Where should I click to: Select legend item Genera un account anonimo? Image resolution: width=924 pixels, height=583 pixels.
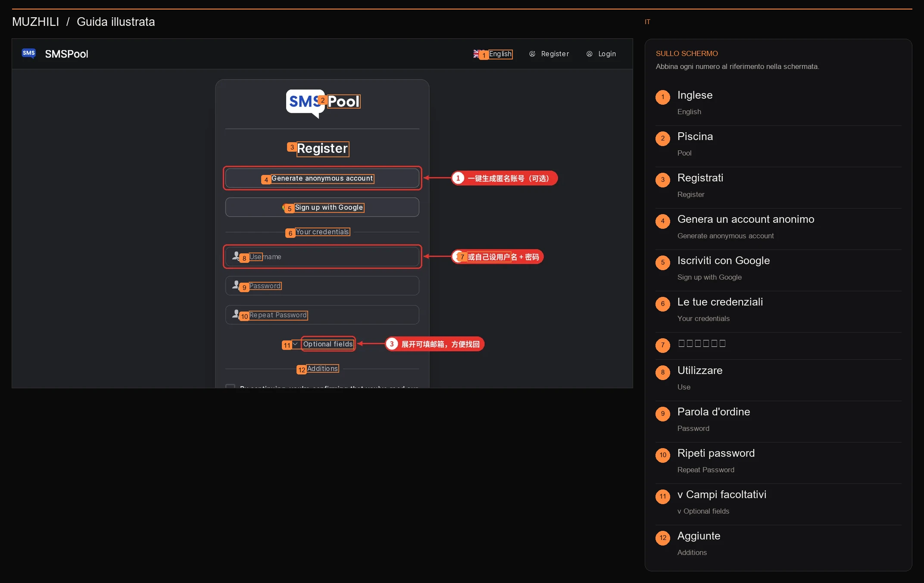click(778, 228)
